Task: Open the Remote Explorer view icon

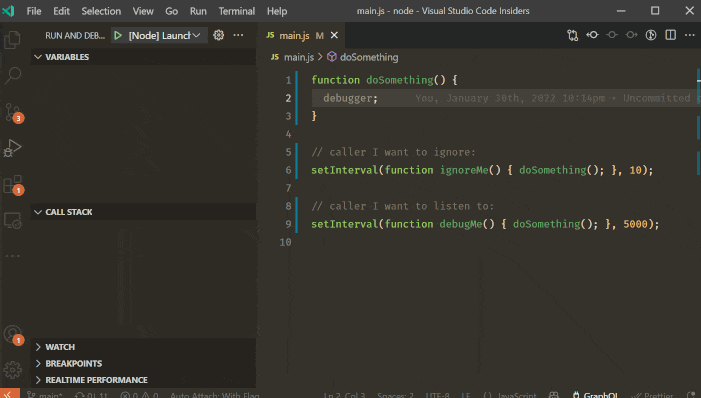Action: pyautogui.click(x=13, y=220)
